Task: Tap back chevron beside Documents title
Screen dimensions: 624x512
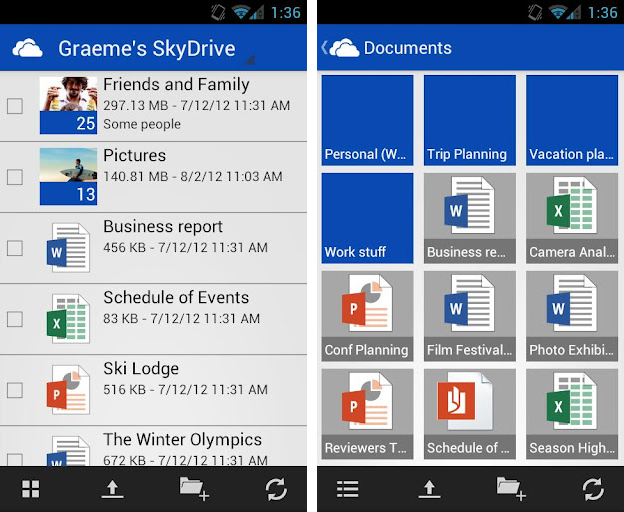Action: (x=324, y=48)
